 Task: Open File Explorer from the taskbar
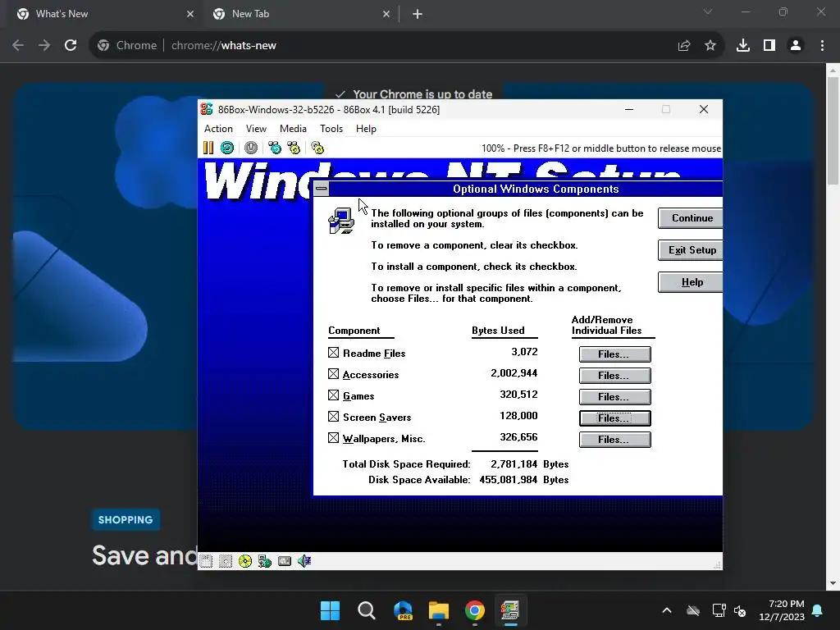pyautogui.click(x=439, y=610)
